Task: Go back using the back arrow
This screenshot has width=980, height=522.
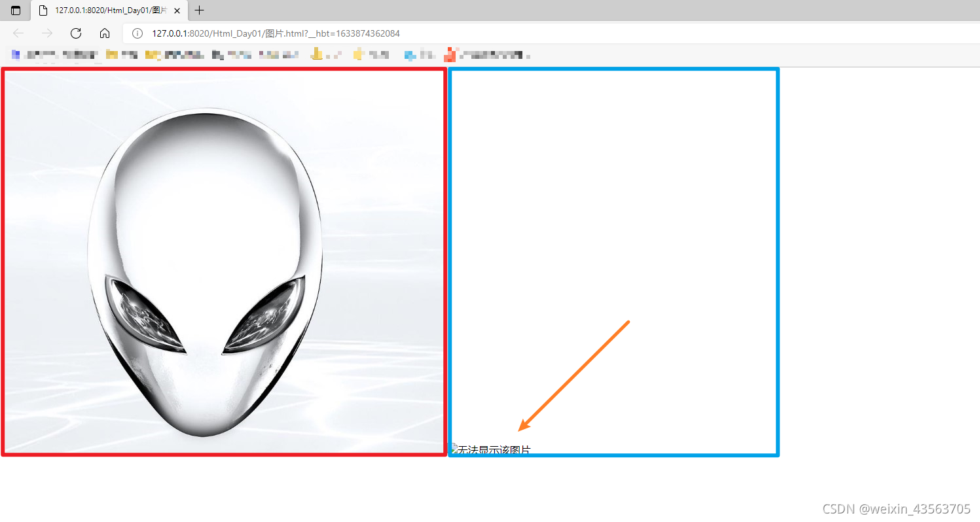Action: click(x=18, y=33)
